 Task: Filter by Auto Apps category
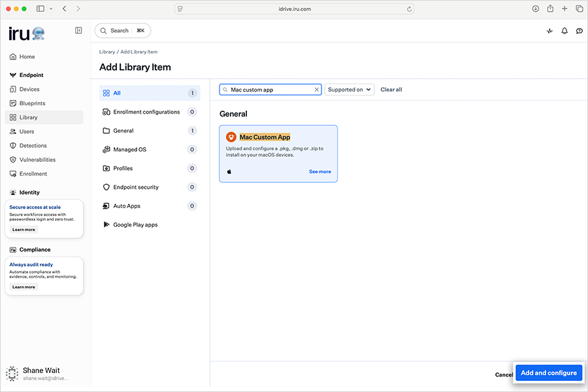tap(150, 206)
